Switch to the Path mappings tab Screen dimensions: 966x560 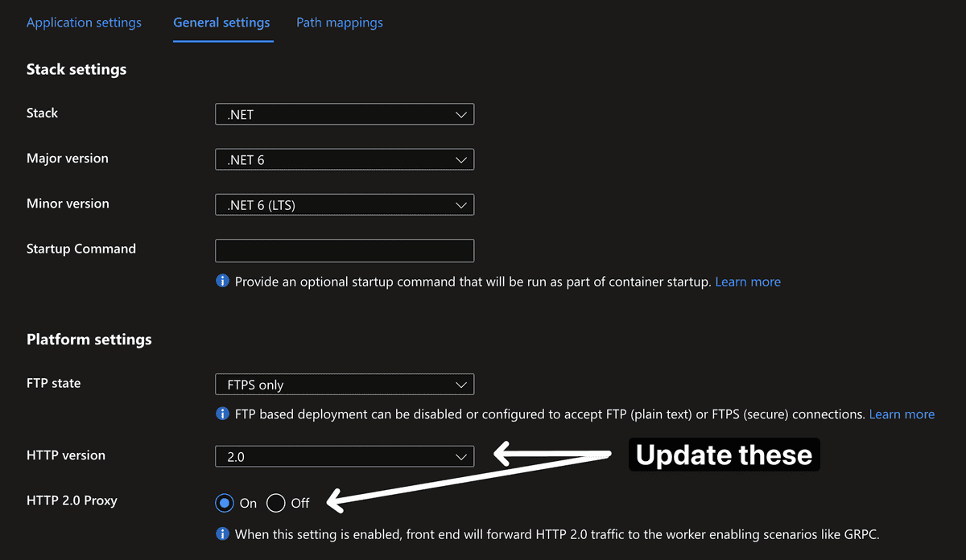coord(339,23)
